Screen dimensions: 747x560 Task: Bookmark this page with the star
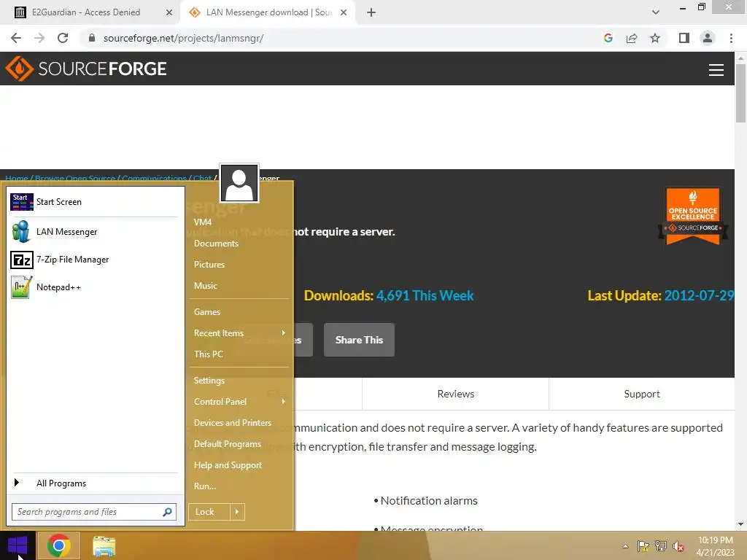point(655,38)
